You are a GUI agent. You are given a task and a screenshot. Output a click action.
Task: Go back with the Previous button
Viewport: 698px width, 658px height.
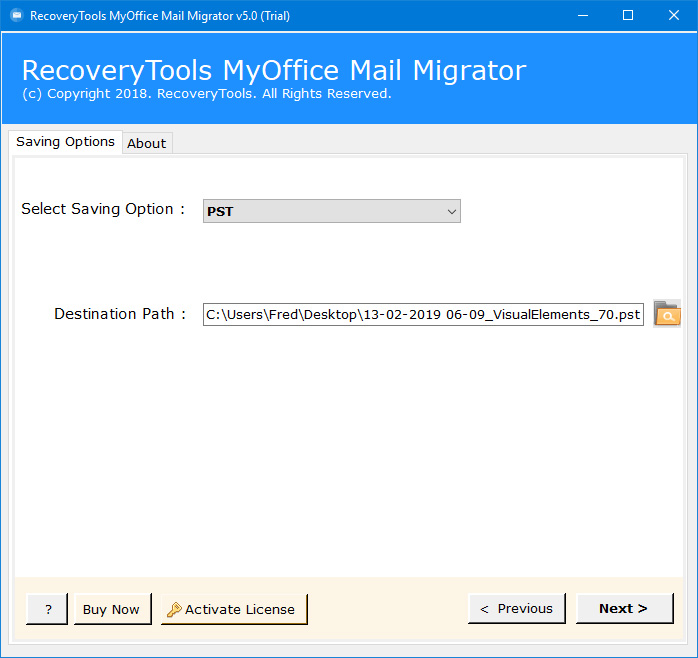click(x=517, y=608)
